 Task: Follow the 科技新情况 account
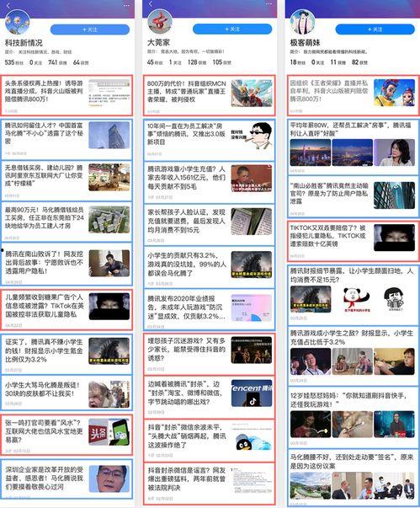click(x=90, y=29)
